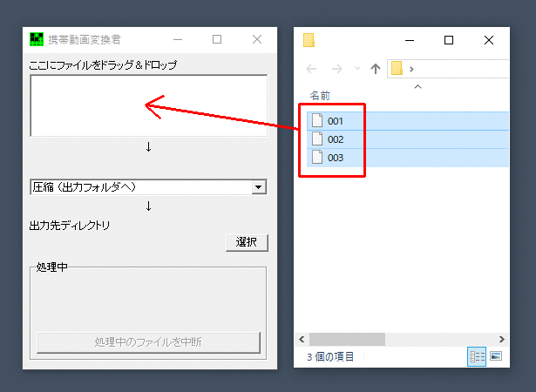Viewport: 536px width, 392px height.
Task: Sort by the 名前 column header
Action: click(320, 95)
